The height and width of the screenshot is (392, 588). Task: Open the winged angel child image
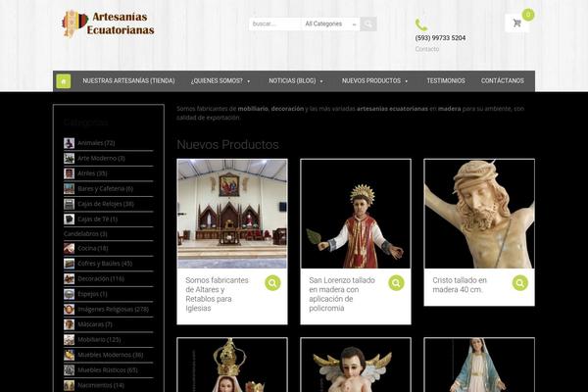[x=356, y=365]
